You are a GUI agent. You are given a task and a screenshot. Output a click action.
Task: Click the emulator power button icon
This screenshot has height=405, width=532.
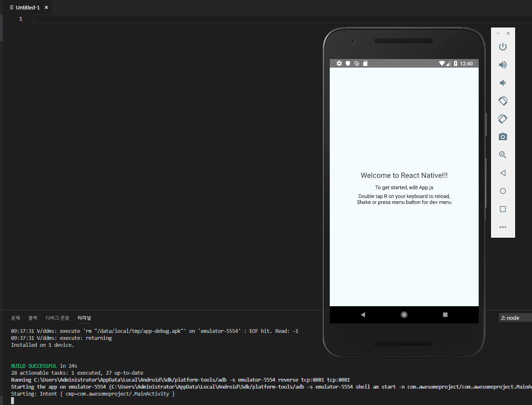pyautogui.click(x=503, y=47)
